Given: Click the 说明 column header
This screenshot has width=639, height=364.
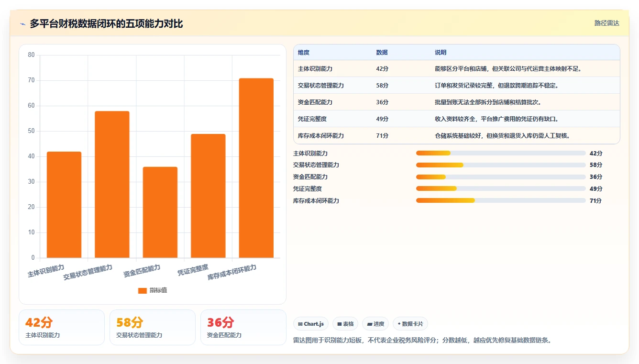Looking at the screenshot, I should 441,53.
